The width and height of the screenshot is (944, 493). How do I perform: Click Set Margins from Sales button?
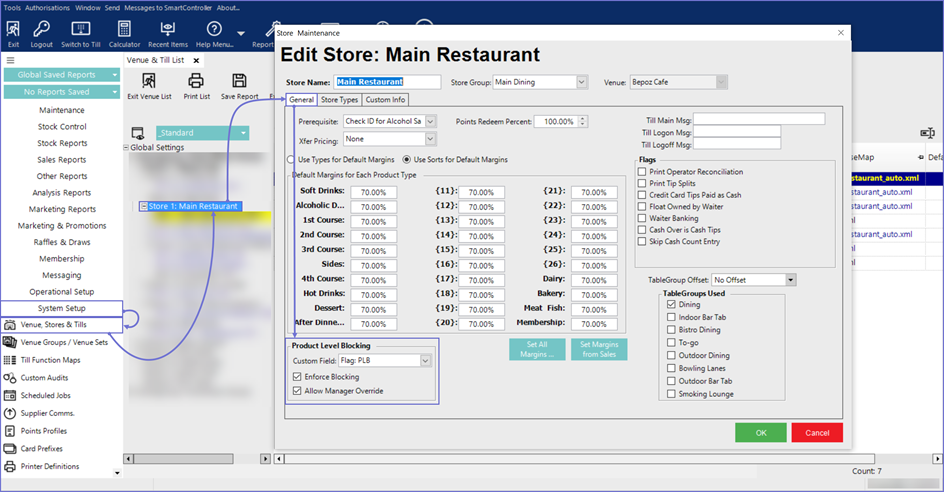click(598, 349)
